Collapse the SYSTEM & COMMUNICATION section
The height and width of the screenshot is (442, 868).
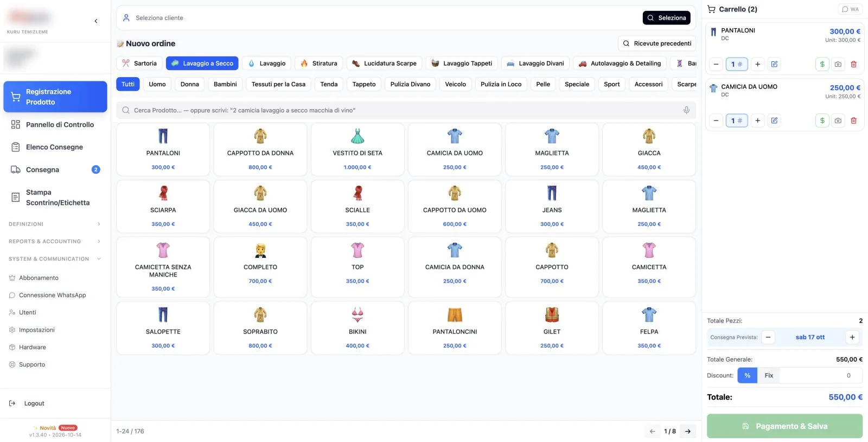[x=55, y=259]
